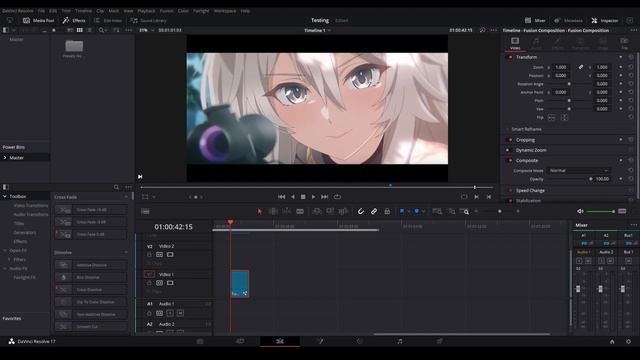Adjust the timeline zoom slider handle
Image resolution: width=640 pixels, height=360 pixels.
point(500,211)
